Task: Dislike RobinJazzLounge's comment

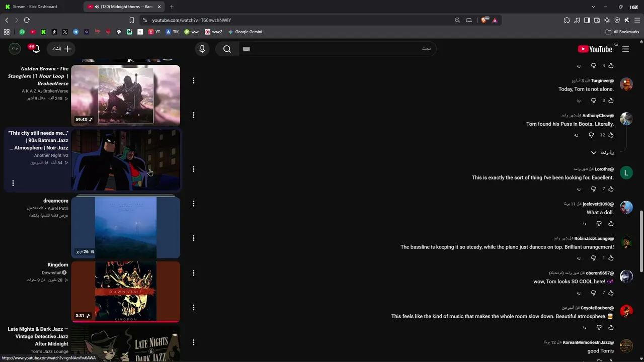Action: pos(594,258)
